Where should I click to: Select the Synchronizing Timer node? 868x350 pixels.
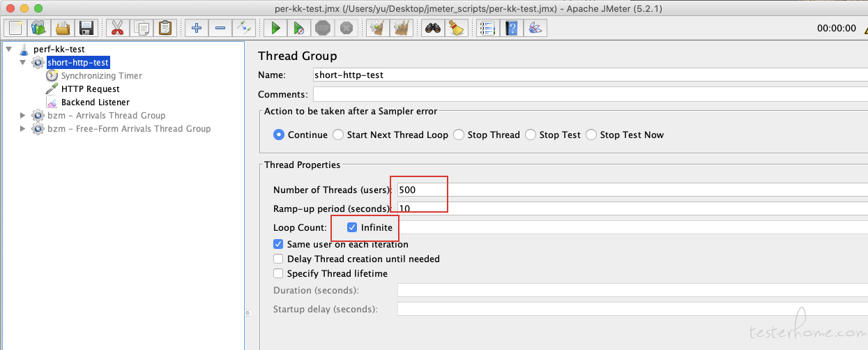pyautogui.click(x=101, y=75)
